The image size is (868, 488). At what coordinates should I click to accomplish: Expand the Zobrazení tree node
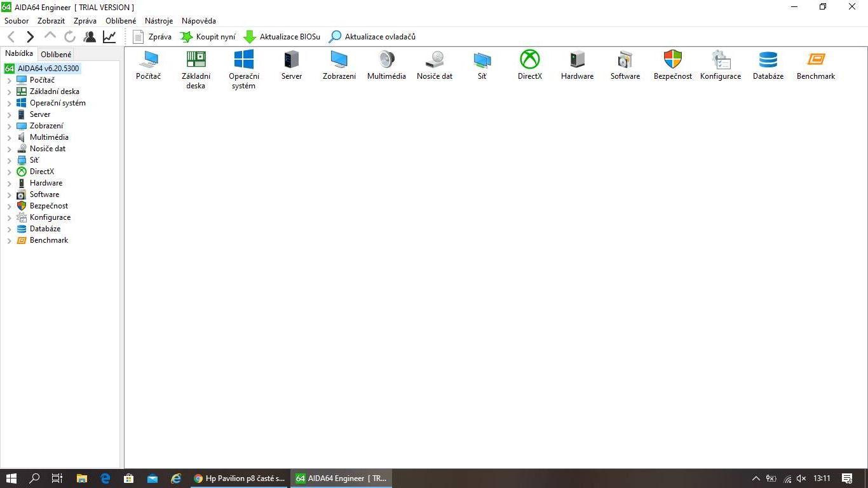tap(9, 126)
